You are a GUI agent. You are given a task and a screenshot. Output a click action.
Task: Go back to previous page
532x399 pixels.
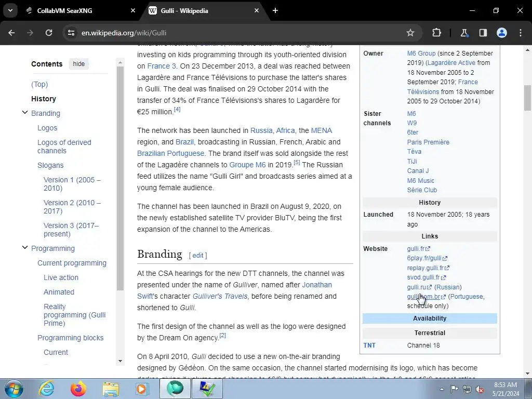pos(11,33)
